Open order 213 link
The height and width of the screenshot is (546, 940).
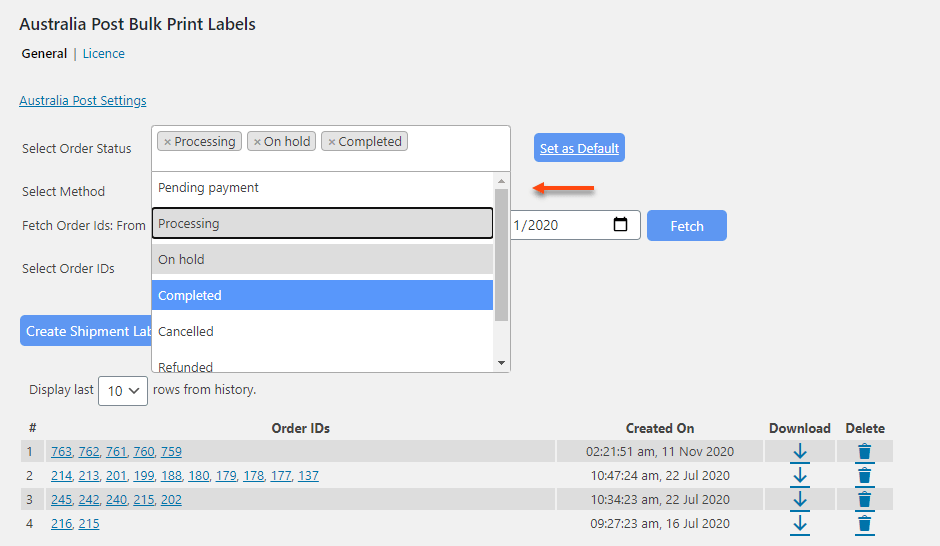pos(89,476)
